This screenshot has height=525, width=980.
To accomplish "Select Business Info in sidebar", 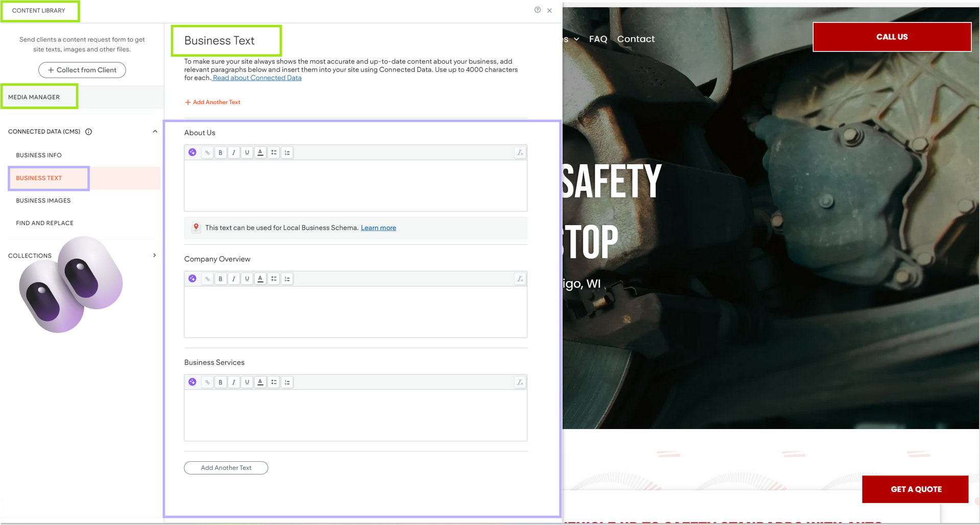I will tap(39, 155).
